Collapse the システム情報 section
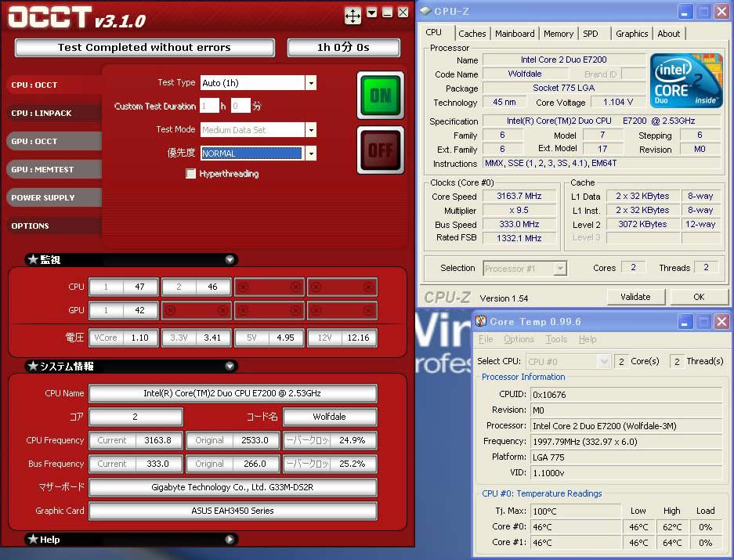This screenshot has height=560, width=734. coord(230,366)
